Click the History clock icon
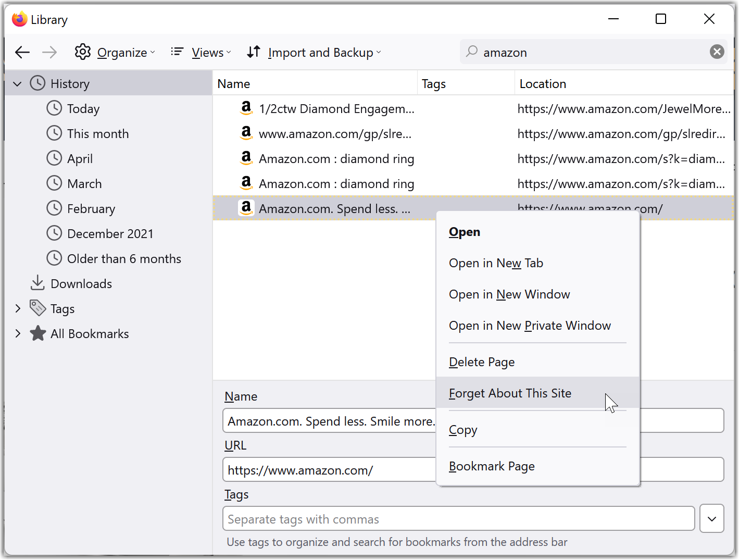Image resolution: width=739 pixels, height=560 pixels. click(37, 83)
